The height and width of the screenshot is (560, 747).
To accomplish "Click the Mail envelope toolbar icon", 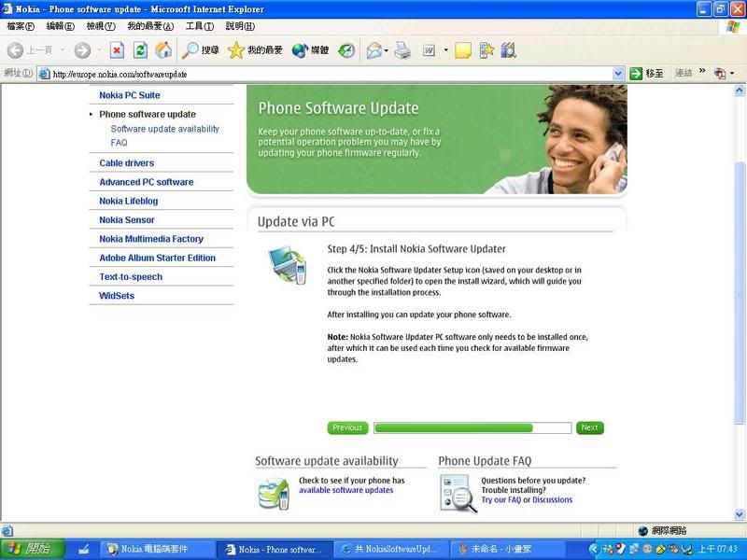I will tap(374, 50).
